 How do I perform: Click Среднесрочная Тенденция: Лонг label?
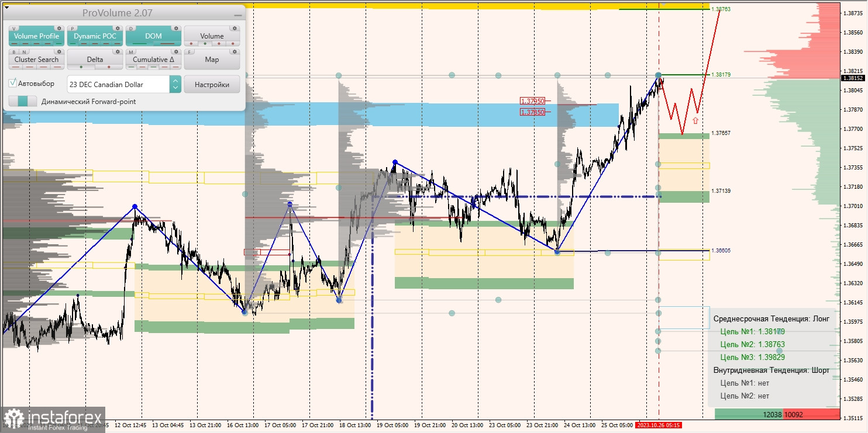click(770, 318)
